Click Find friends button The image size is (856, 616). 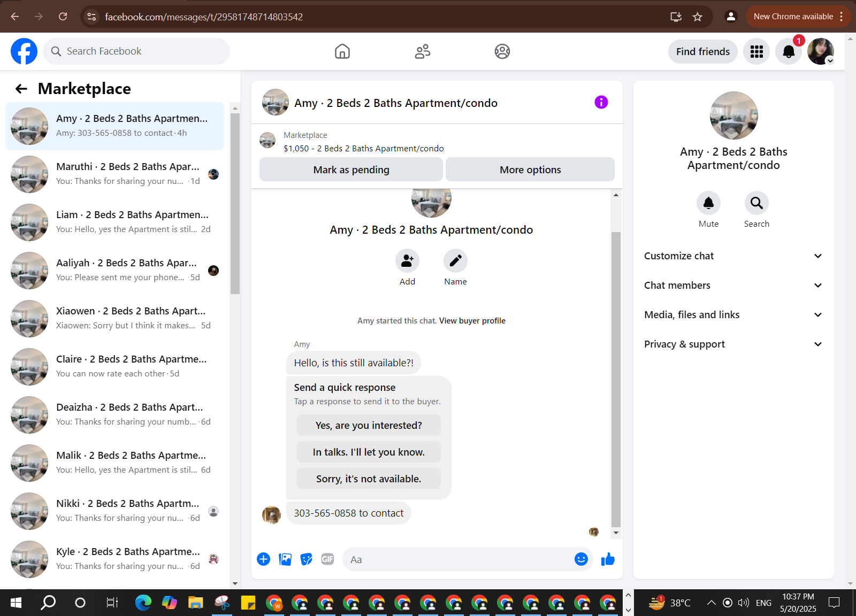pos(702,51)
